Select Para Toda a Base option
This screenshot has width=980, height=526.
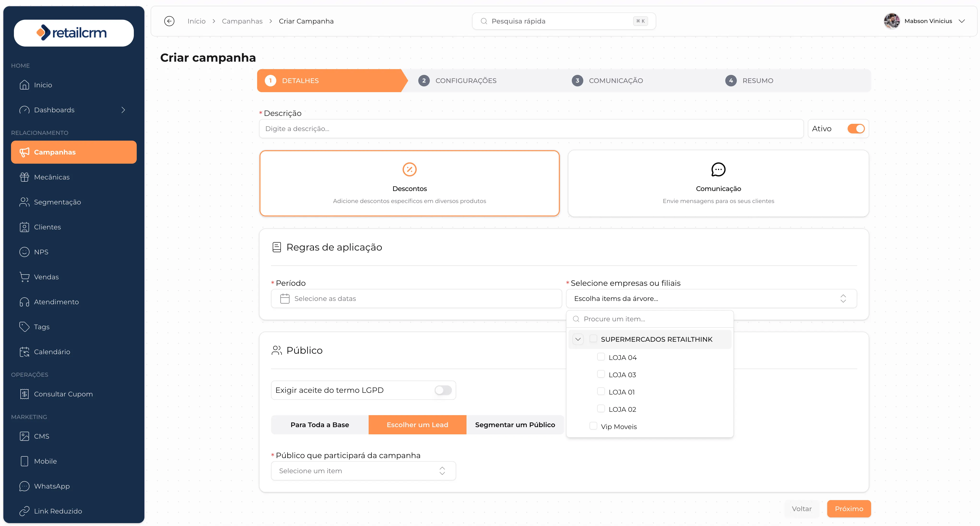pyautogui.click(x=319, y=425)
